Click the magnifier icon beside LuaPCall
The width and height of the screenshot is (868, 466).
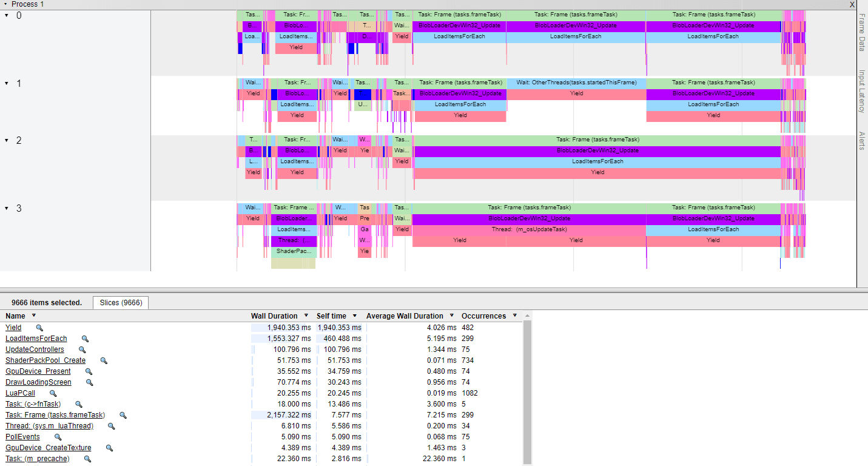pyautogui.click(x=52, y=393)
